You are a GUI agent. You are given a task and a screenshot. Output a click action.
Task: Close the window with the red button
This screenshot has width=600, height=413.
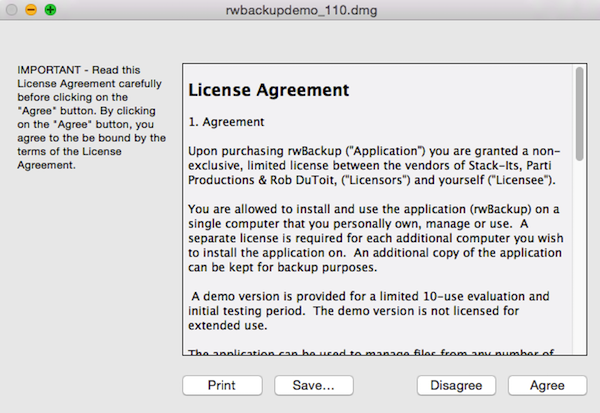click(13, 10)
